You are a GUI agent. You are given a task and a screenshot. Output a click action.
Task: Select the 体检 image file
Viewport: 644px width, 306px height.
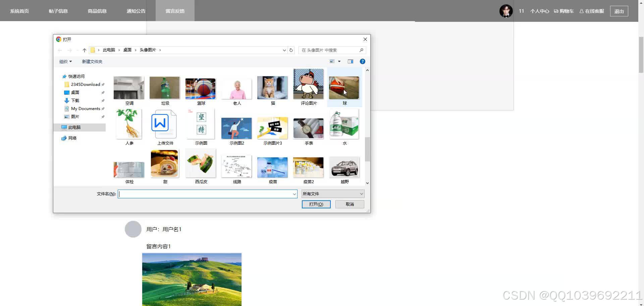[129, 170]
